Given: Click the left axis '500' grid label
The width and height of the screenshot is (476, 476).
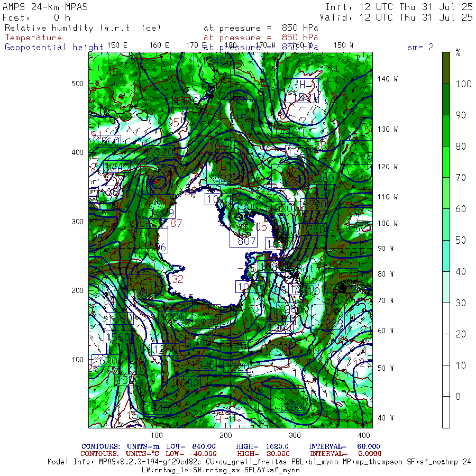Looking at the screenshot, I should click(x=77, y=84).
